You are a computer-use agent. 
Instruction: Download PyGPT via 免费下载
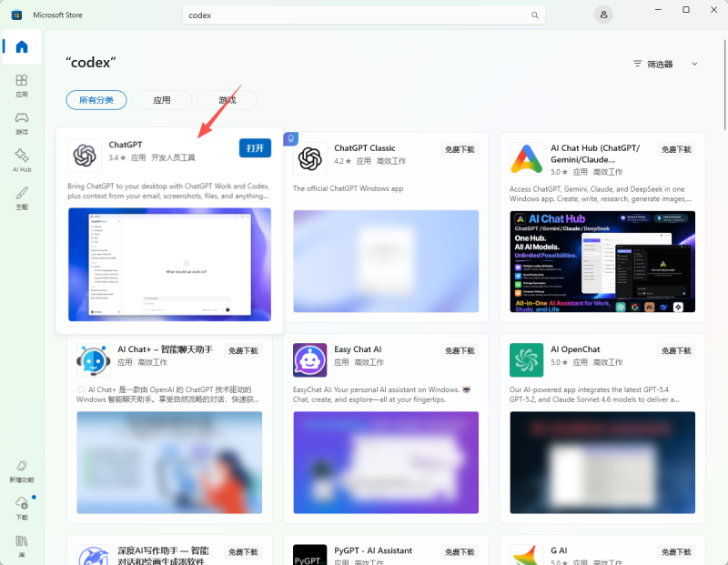pyautogui.click(x=460, y=552)
